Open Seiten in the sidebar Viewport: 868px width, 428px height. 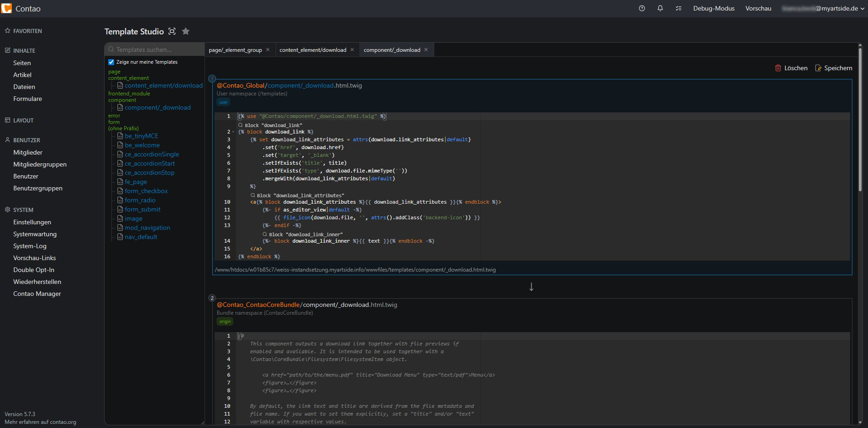(22, 63)
